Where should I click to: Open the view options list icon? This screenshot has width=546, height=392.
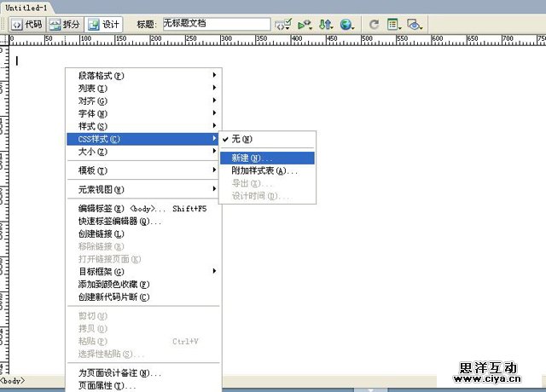pos(394,25)
